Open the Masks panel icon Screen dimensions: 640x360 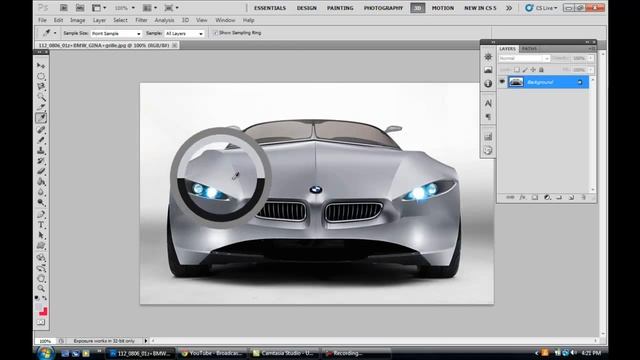pyautogui.click(x=488, y=70)
